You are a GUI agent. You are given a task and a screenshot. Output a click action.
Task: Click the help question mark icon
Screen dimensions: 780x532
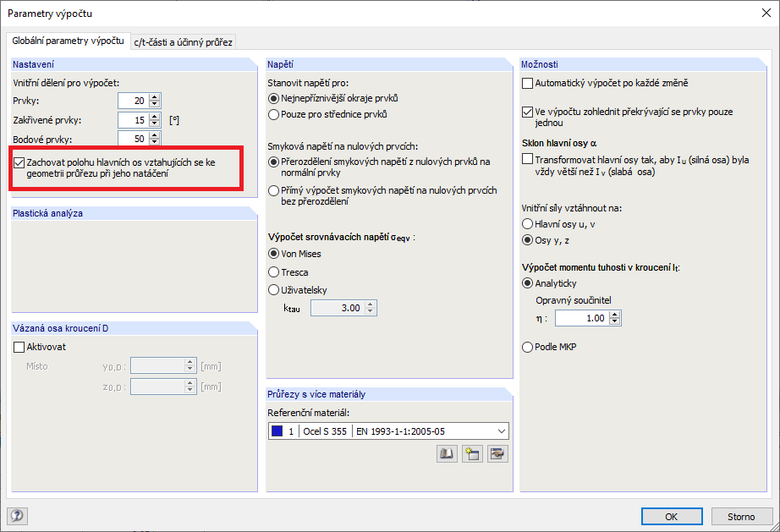(x=17, y=516)
